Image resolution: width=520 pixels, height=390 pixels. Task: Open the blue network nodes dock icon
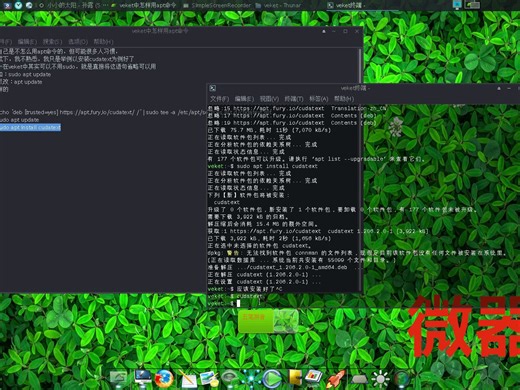coord(250,378)
